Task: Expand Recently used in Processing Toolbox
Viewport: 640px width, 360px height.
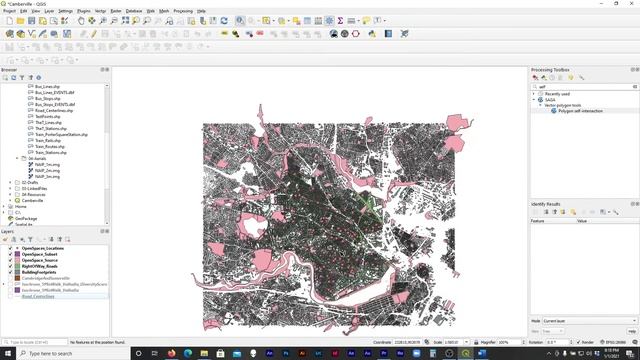Action: pos(533,94)
